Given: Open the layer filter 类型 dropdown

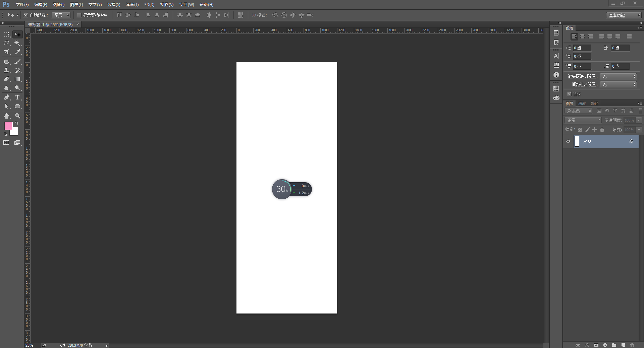Looking at the screenshot, I should (579, 111).
